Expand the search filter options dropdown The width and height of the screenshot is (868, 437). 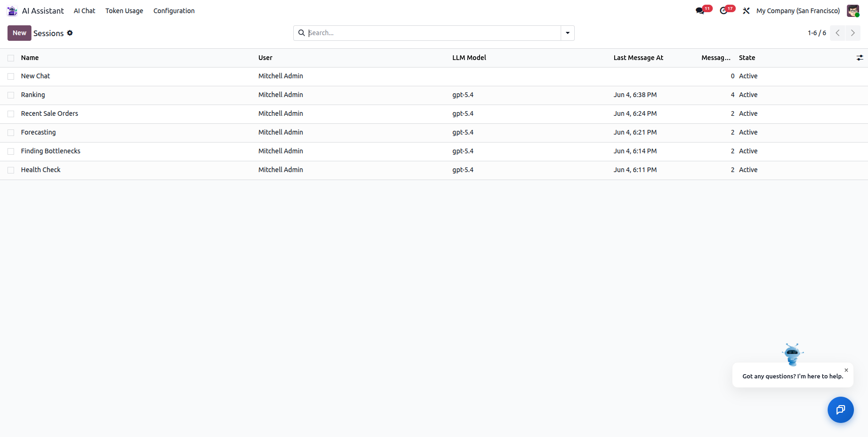[x=568, y=33]
